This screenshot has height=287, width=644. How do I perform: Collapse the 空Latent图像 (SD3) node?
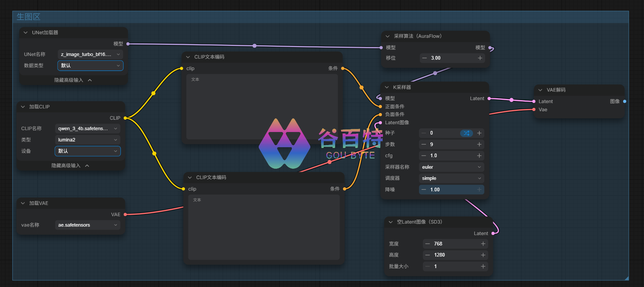coord(390,222)
